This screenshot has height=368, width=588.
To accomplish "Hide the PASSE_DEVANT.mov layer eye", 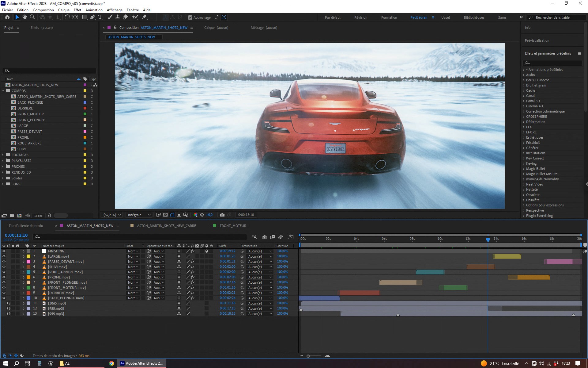I will click(4, 262).
